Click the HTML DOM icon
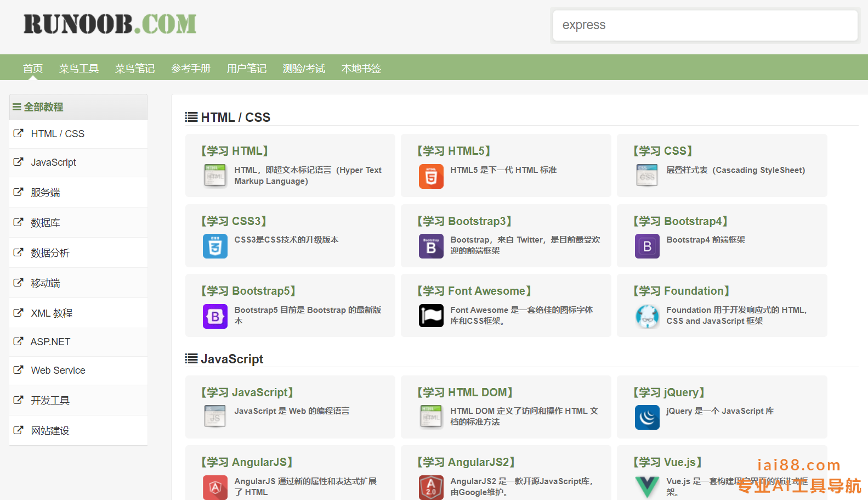The image size is (868, 500). 431,417
